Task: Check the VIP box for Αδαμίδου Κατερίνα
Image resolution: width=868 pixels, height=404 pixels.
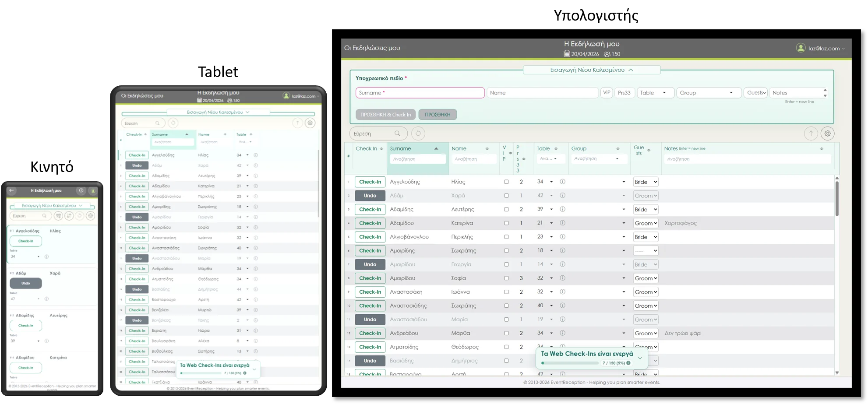Action: pyautogui.click(x=506, y=223)
